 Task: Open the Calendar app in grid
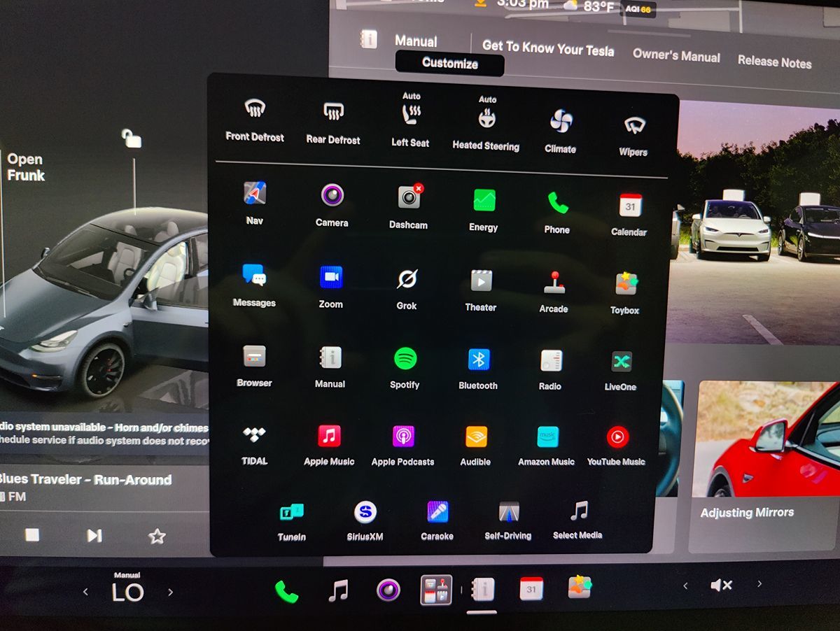629,215
